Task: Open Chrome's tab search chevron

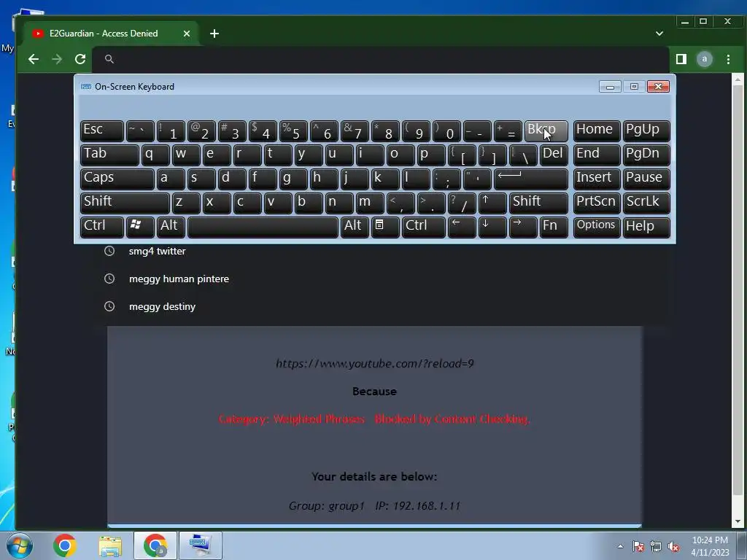Action: [659, 34]
